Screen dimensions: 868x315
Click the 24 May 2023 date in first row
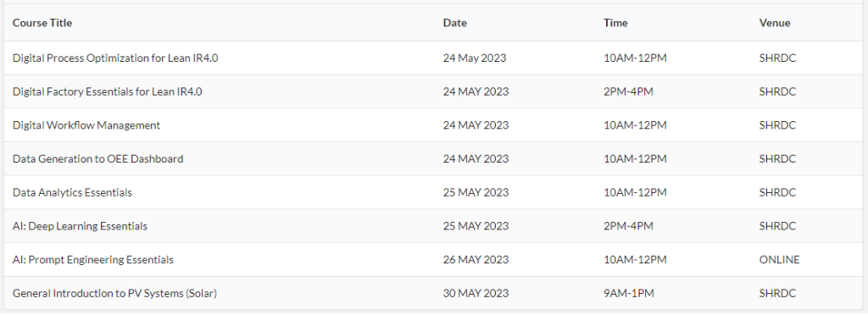coord(475,58)
